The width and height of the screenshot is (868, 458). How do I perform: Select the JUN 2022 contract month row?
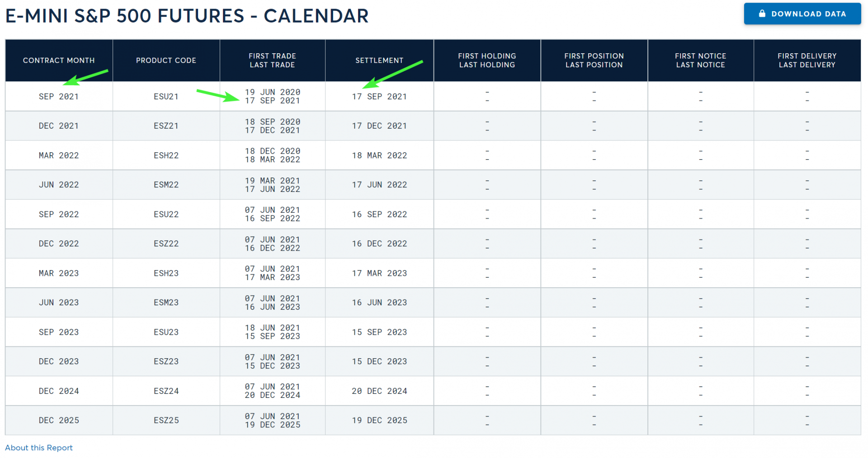coord(59,185)
